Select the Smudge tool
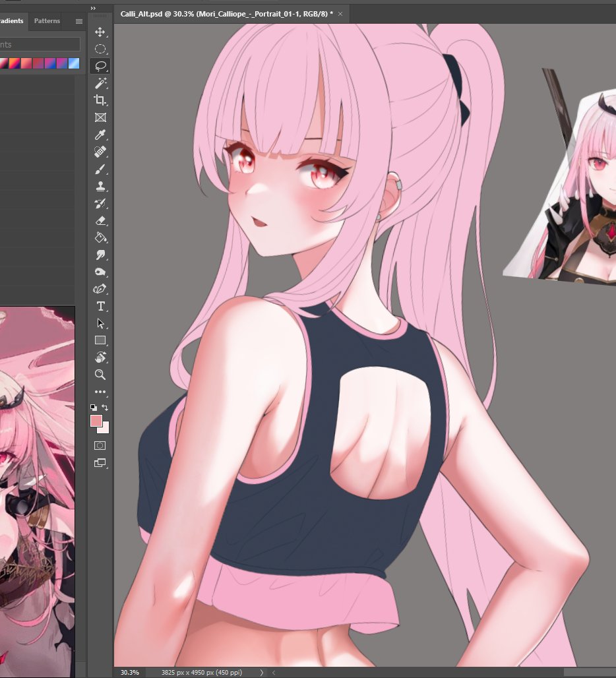This screenshot has height=678, width=616. pos(100,255)
